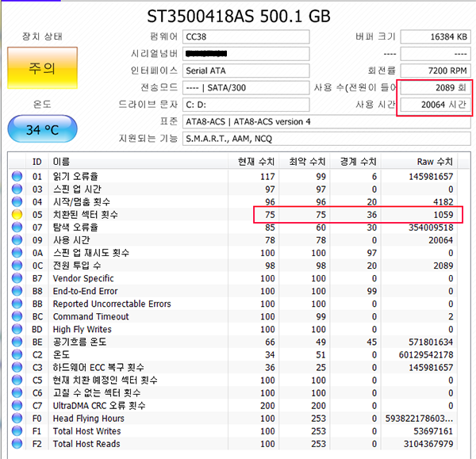Image resolution: width=476 pixels, height=459 pixels.
Task: Click the 현재 수치 column header
Action: point(254,162)
